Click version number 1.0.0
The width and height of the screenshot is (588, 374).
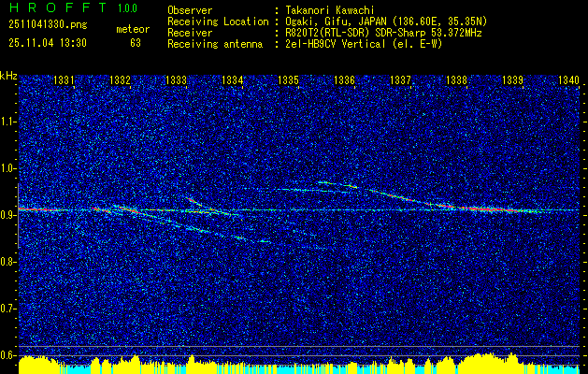[x=127, y=8]
